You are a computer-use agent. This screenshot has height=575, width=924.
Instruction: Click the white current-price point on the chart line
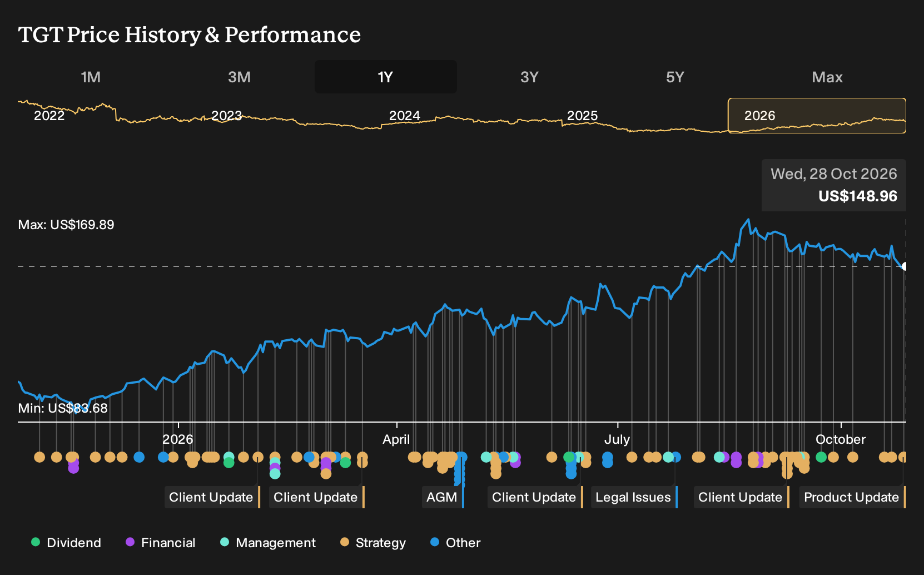point(905,266)
